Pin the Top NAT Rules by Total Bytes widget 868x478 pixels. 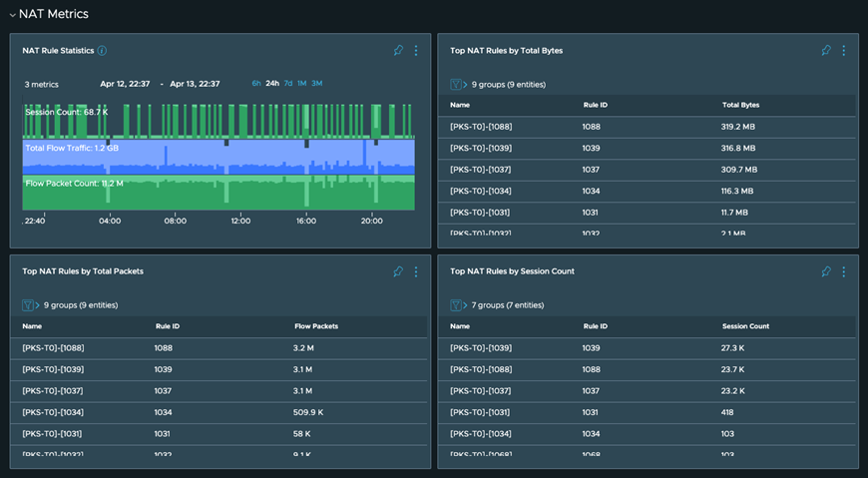826,51
